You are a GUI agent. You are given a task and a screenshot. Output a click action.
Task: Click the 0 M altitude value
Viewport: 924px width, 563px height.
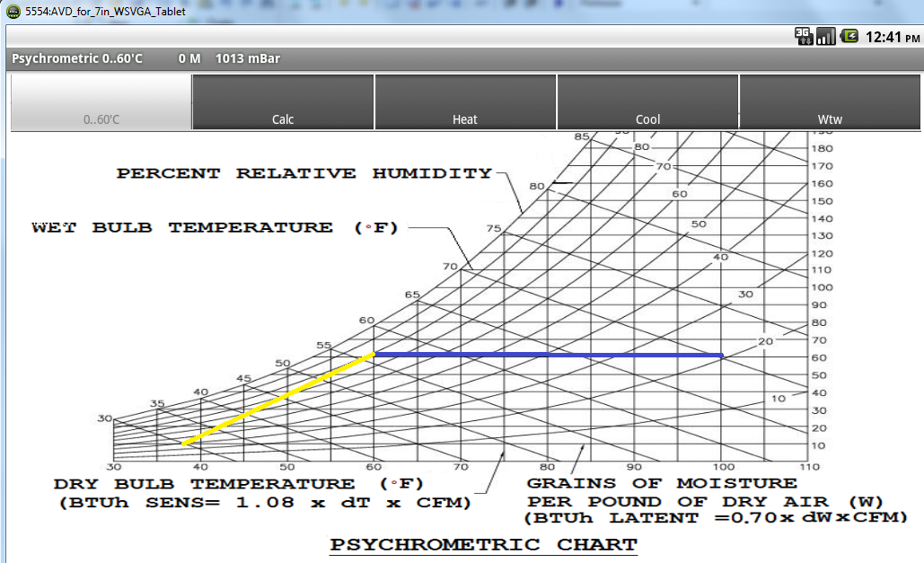[x=189, y=58]
